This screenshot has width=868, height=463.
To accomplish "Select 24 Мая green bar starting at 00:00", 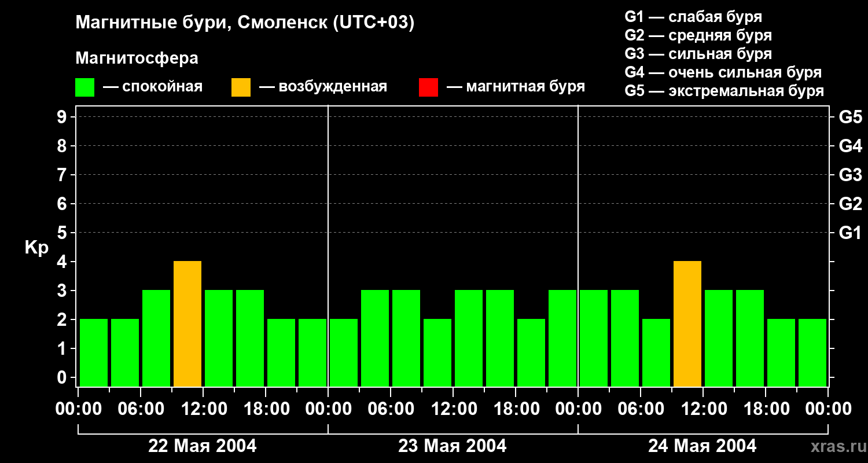I will pos(594,338).
